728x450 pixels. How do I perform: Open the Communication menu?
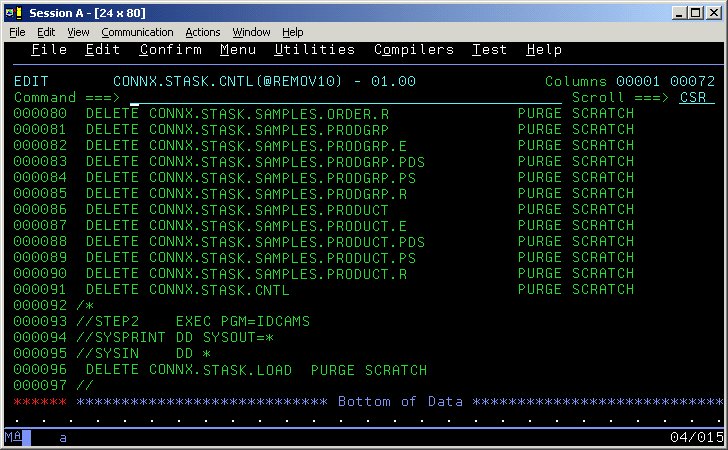137,32
